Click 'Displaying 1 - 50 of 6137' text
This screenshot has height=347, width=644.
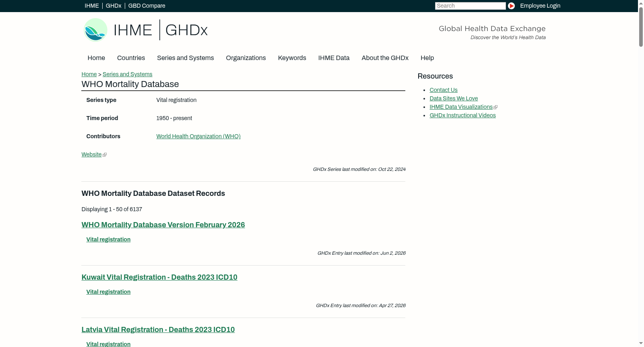tap(112, 209)
